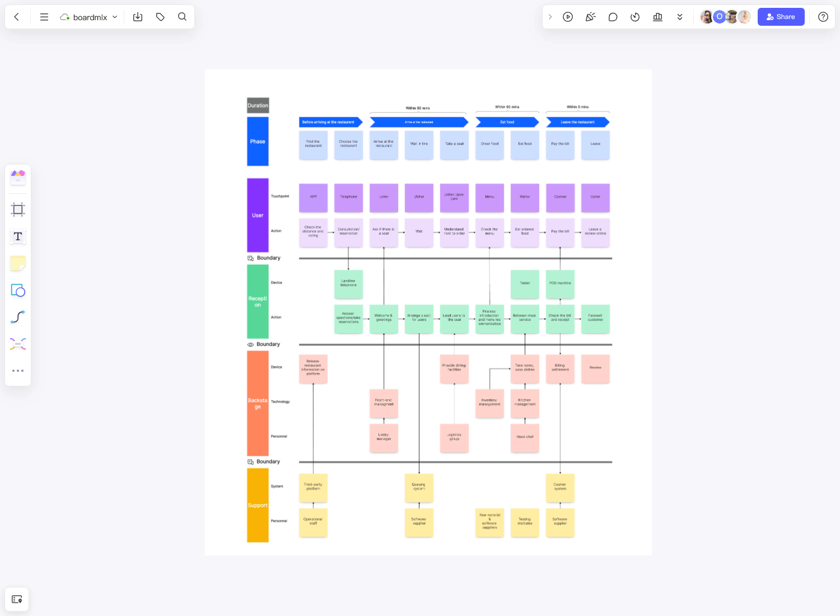
Task: Click the celebration confetti icon
Action: click(x=590, y=17)
